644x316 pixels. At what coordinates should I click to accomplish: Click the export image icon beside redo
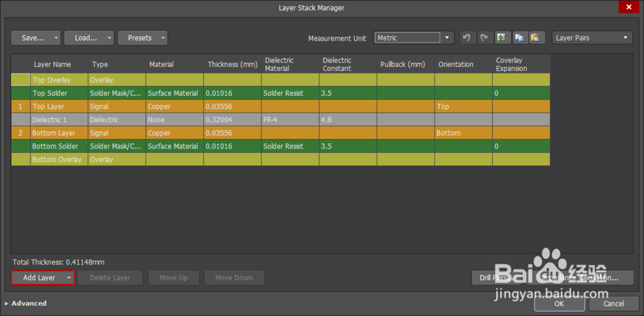point(502,38)
